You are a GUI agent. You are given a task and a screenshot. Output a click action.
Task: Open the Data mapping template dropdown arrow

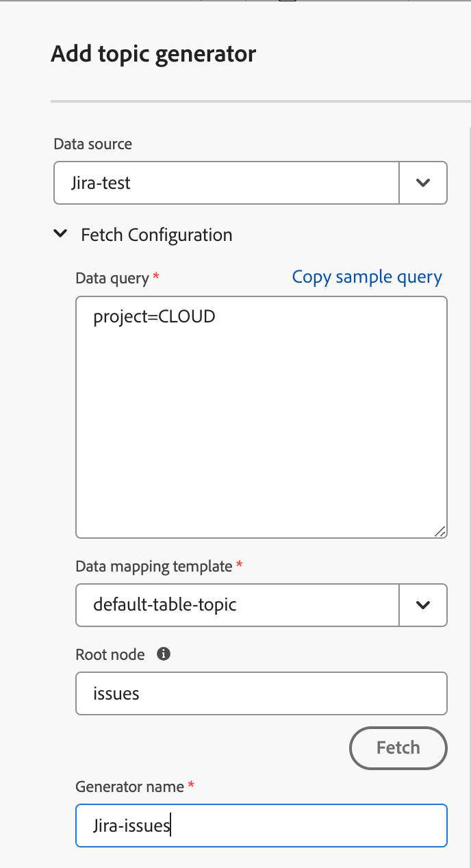pyautogui.click(x=423, y=604)
